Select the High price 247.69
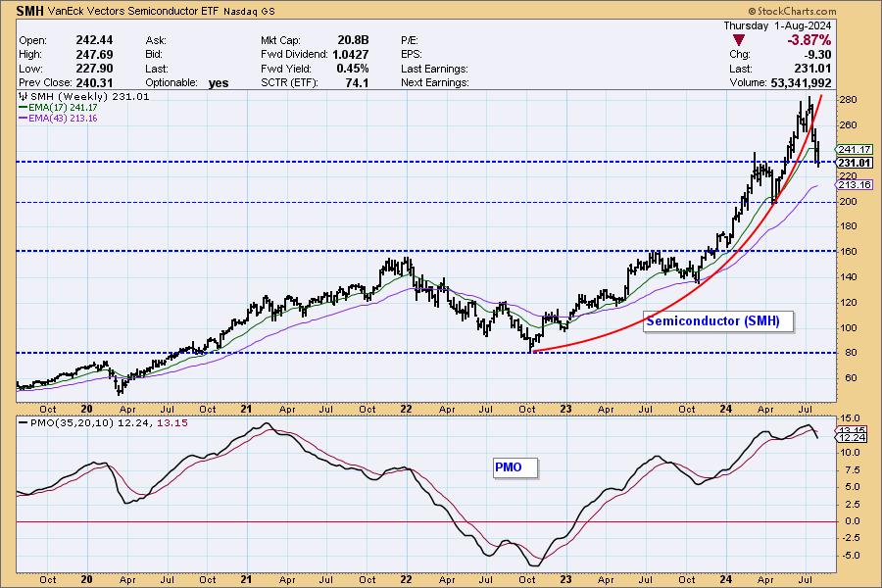Screen dimensions: 882x588 [x=94, y=55]
